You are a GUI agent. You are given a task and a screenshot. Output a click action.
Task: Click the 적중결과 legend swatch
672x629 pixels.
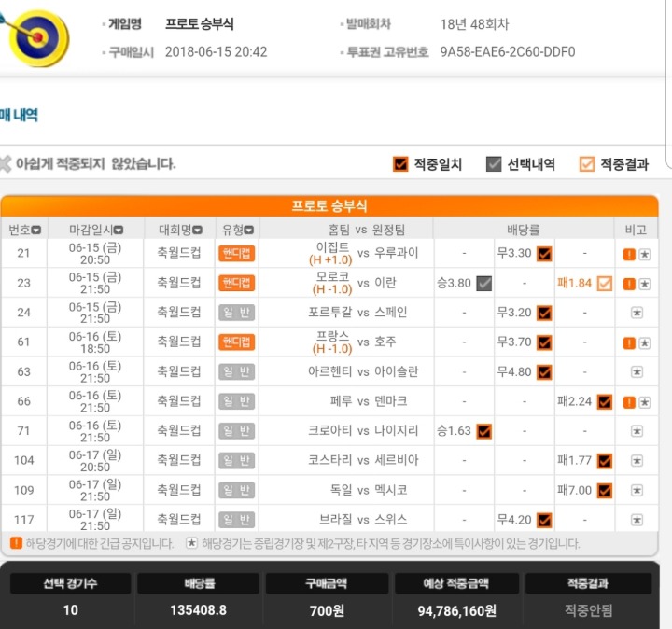tap(587, 163)
